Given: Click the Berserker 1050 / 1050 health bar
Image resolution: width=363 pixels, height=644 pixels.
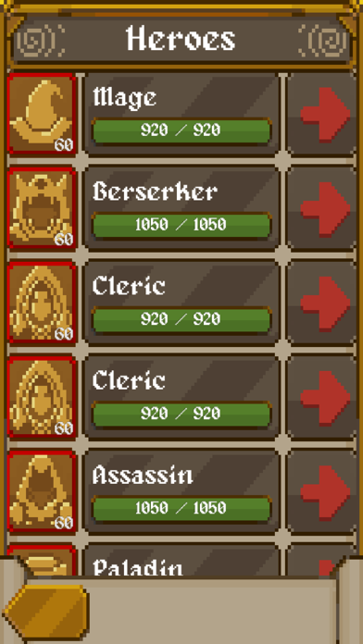Looking at the screenshot, I should click(181, 225).
